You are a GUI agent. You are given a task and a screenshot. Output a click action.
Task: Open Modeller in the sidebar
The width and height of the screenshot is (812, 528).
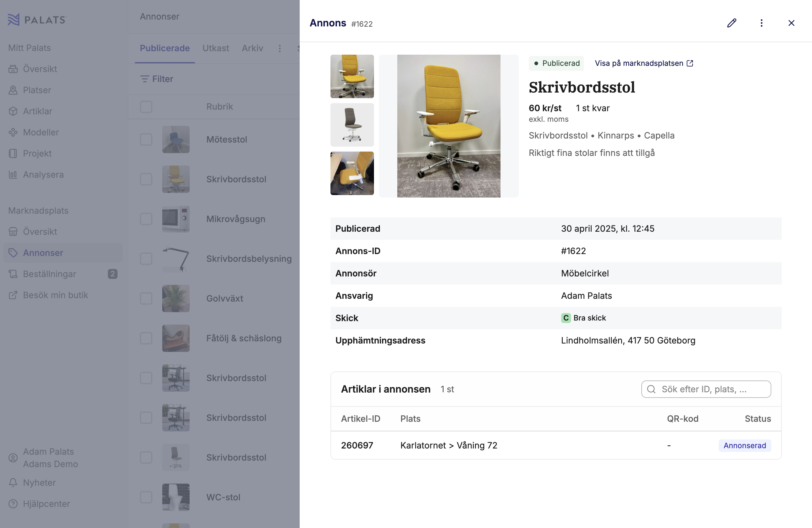(x=41, y=133)
